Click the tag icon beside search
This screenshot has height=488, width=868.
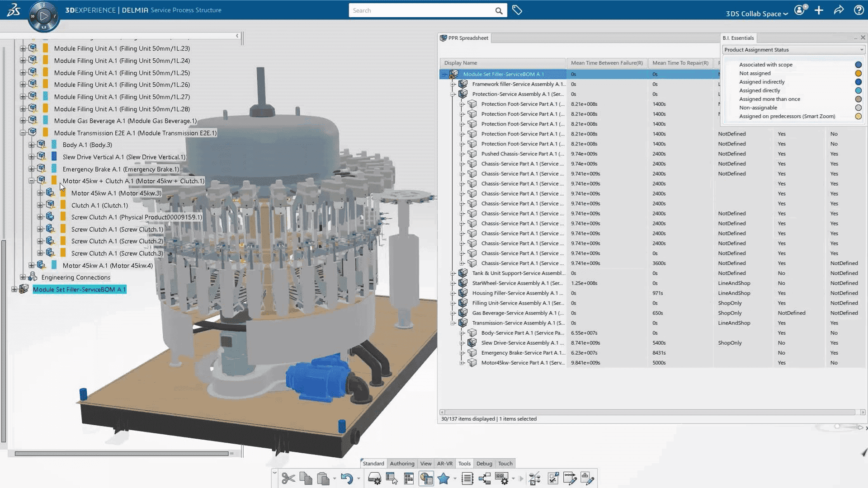coord(517,10)
